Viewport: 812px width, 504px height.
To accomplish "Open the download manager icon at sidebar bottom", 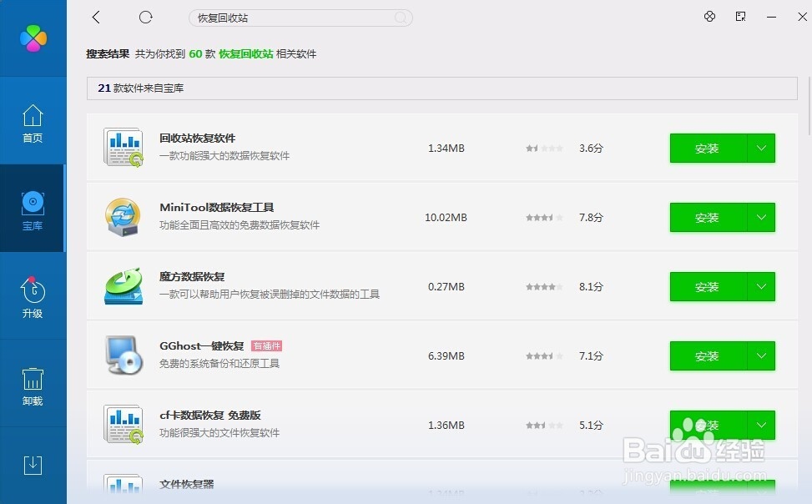I will [33, 465].
